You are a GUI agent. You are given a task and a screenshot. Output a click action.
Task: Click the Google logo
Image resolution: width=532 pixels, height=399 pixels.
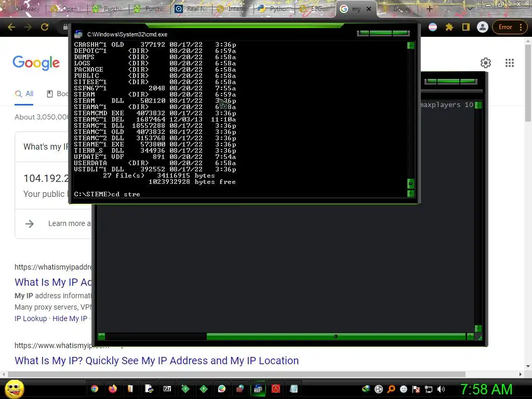36,63
